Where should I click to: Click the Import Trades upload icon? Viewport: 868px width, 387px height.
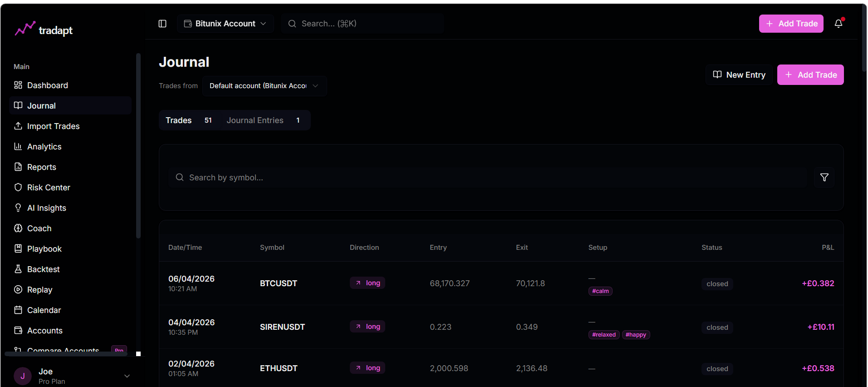18,126
